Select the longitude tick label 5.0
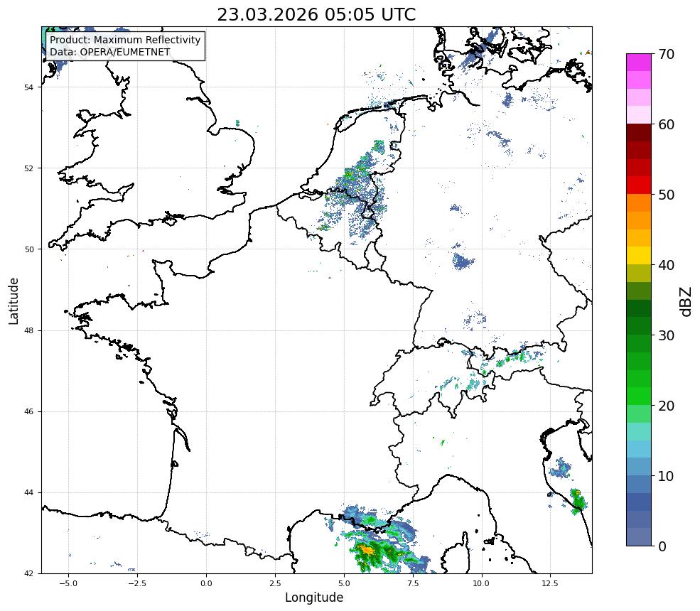The width and height of the screenshot is (700, 611). point(344,583)
